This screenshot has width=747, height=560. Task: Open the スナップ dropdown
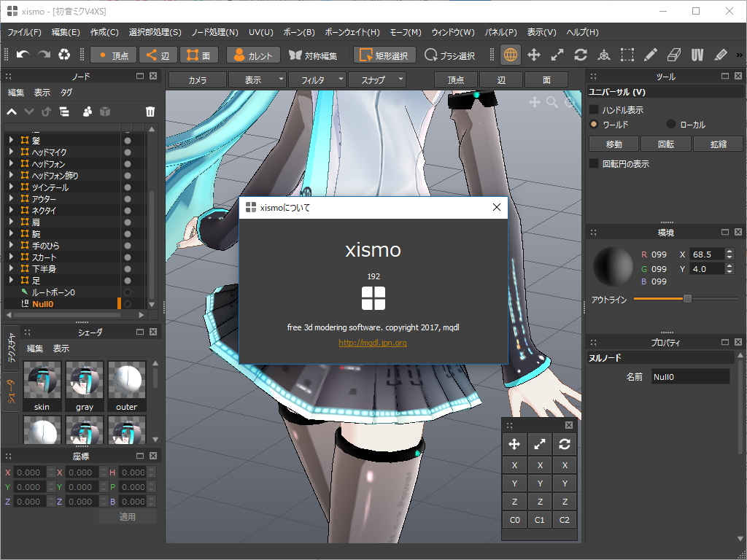(377, 79)
